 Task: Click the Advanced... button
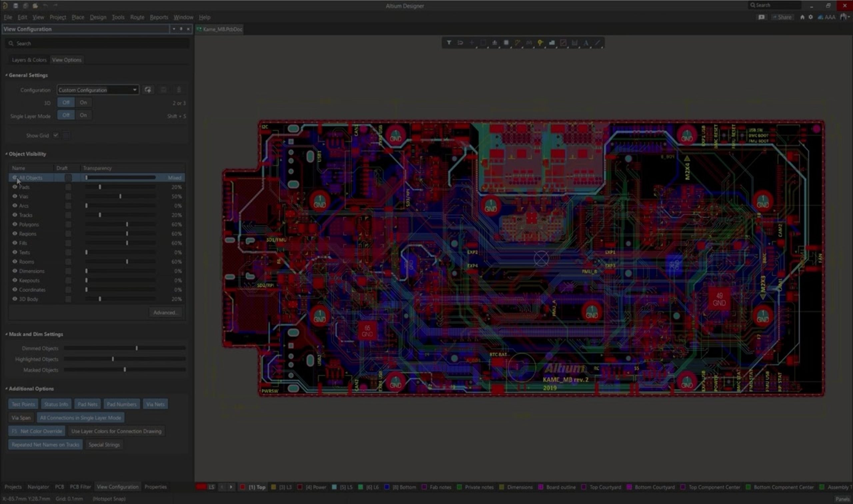click(165, 313)
